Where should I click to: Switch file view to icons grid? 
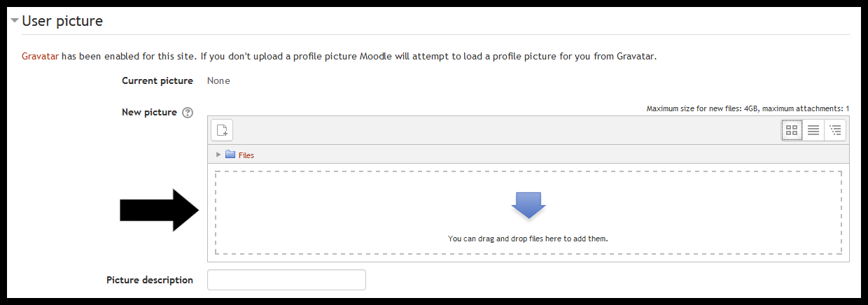[x=792, y=130]
